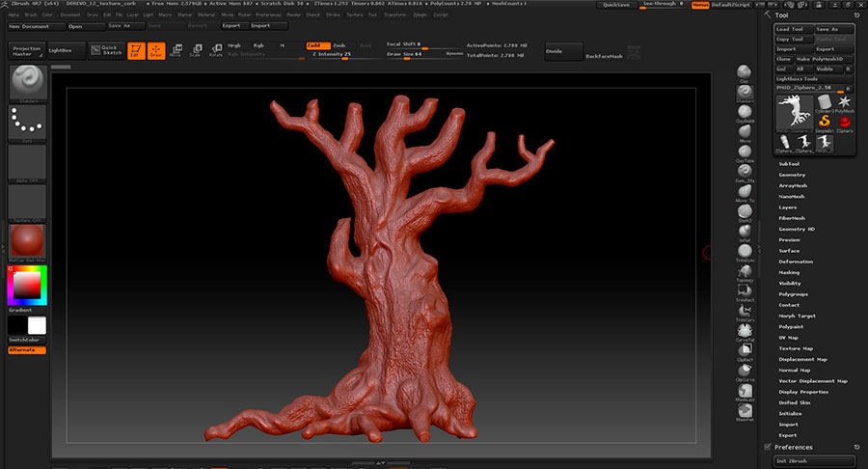The height and width of the screenshot is (469, 868).
Task: Select the Move transform tool icon
Action: point(175,50)
